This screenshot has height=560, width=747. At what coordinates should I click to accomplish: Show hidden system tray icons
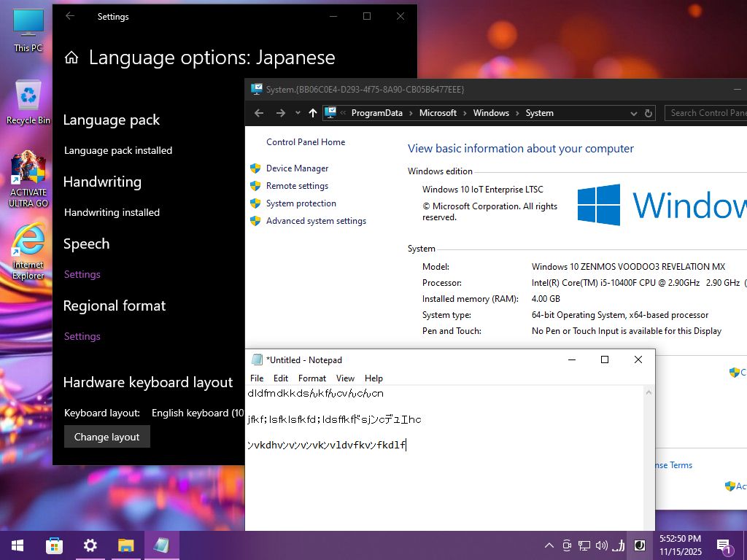point(549,545)
